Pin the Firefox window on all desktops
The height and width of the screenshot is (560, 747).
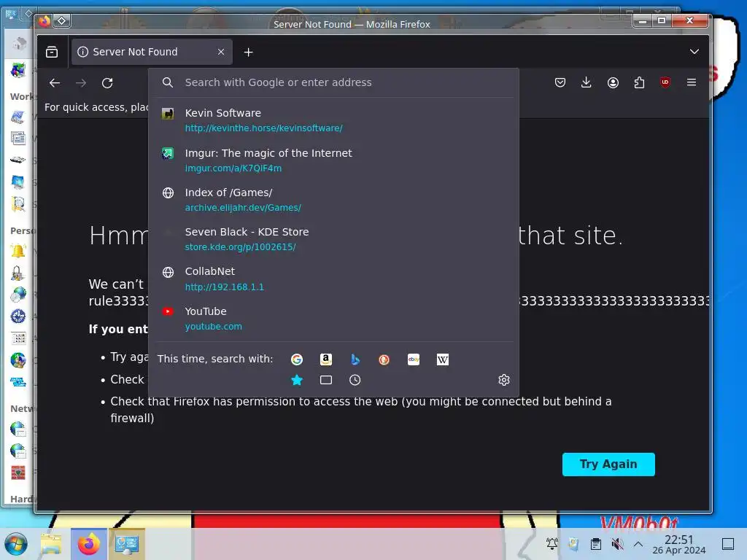click(x=62, y=21)
